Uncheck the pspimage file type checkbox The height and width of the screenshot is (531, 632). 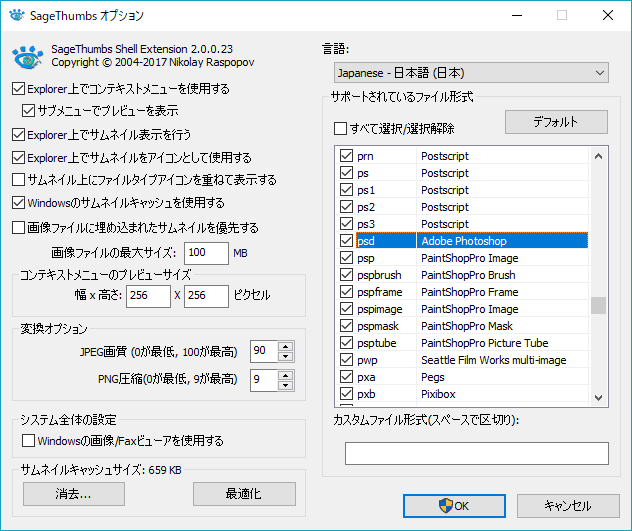(x=346, y=308)
